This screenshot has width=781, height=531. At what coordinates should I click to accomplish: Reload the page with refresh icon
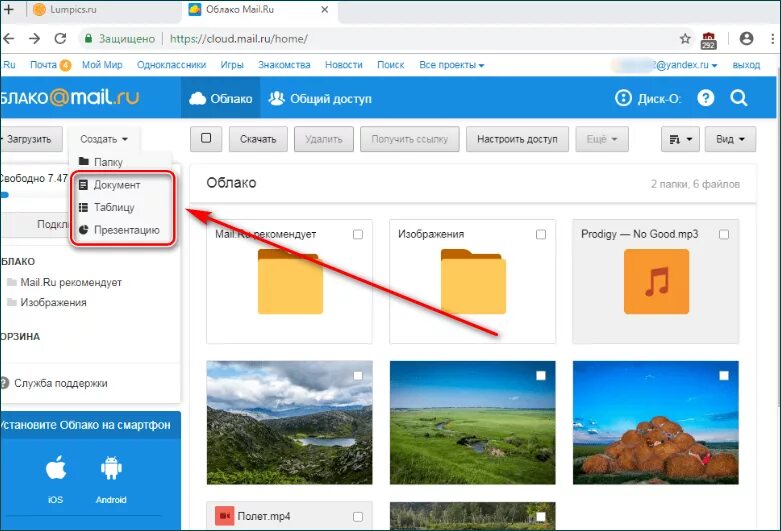[x=60, y=38]
